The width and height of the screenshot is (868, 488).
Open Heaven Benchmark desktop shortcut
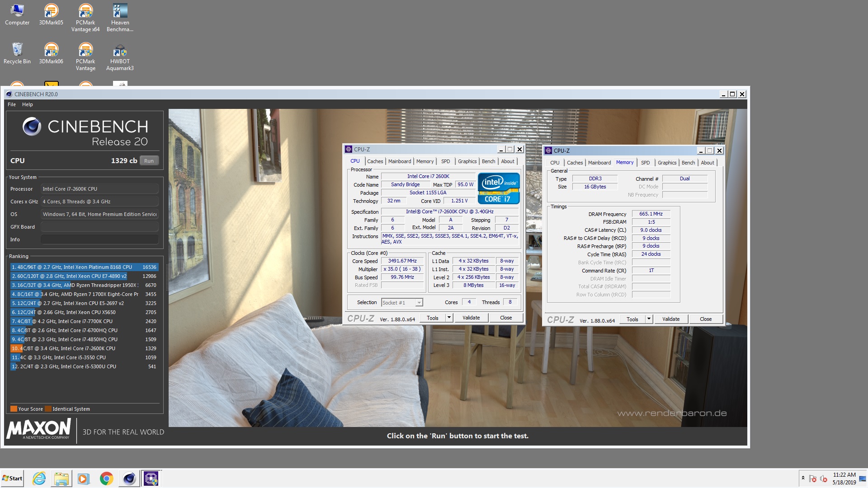(120, 18)
